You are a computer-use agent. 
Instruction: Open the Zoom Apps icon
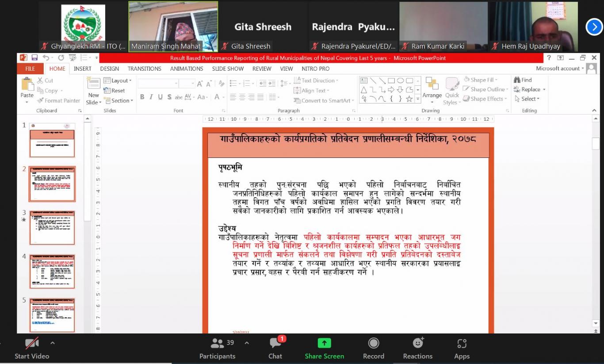point(462,344)
